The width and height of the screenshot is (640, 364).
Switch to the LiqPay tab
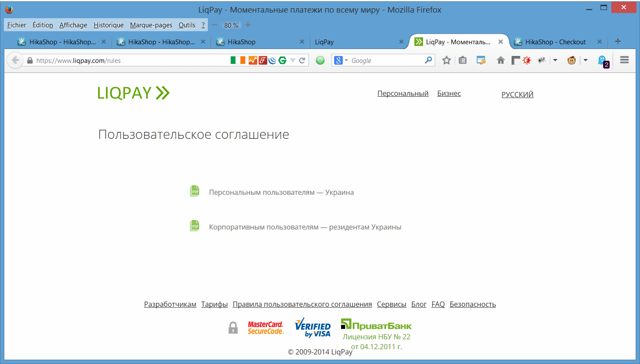[x=358, y=42]
